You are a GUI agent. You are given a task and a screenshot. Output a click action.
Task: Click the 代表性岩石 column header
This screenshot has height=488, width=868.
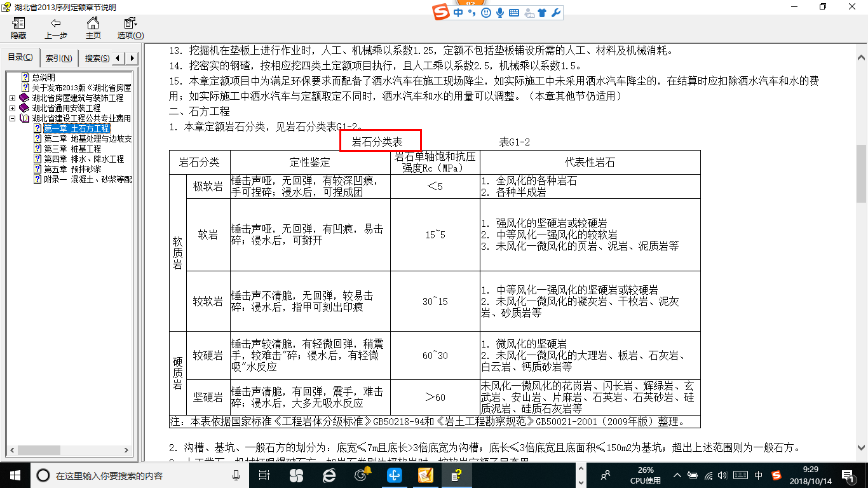pyautogui.click(x=590, y=162)
